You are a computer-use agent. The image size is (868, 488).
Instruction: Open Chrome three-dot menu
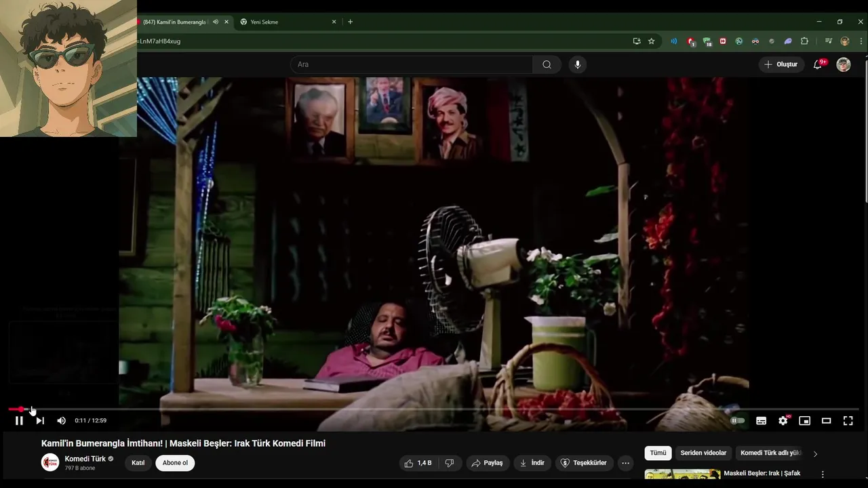tap(861, 41)
